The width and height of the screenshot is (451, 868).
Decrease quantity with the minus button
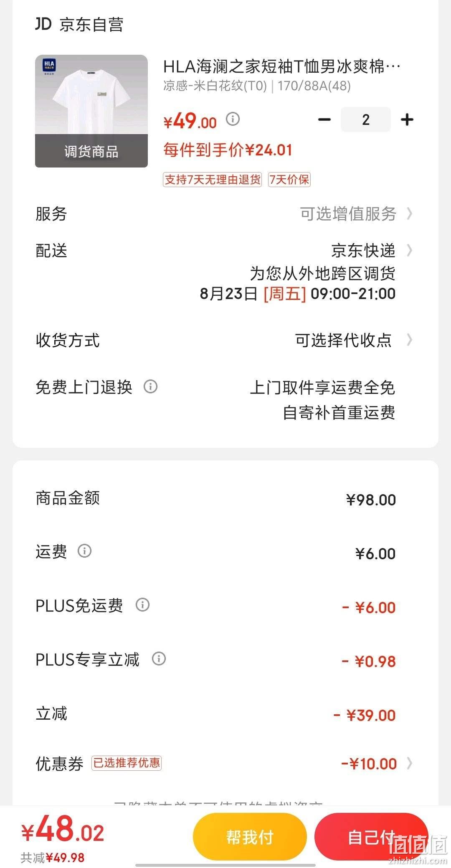point(324,120)
